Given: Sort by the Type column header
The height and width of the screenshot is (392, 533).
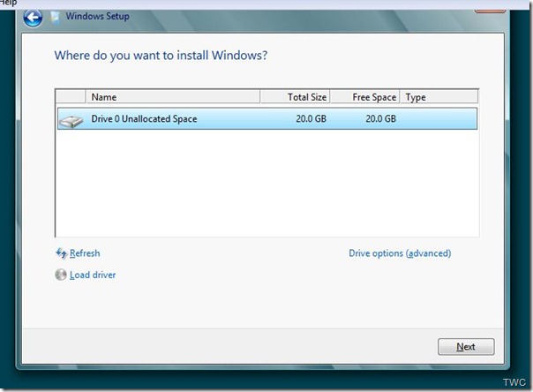Looking at the screenshot, I should coord(439,97).
